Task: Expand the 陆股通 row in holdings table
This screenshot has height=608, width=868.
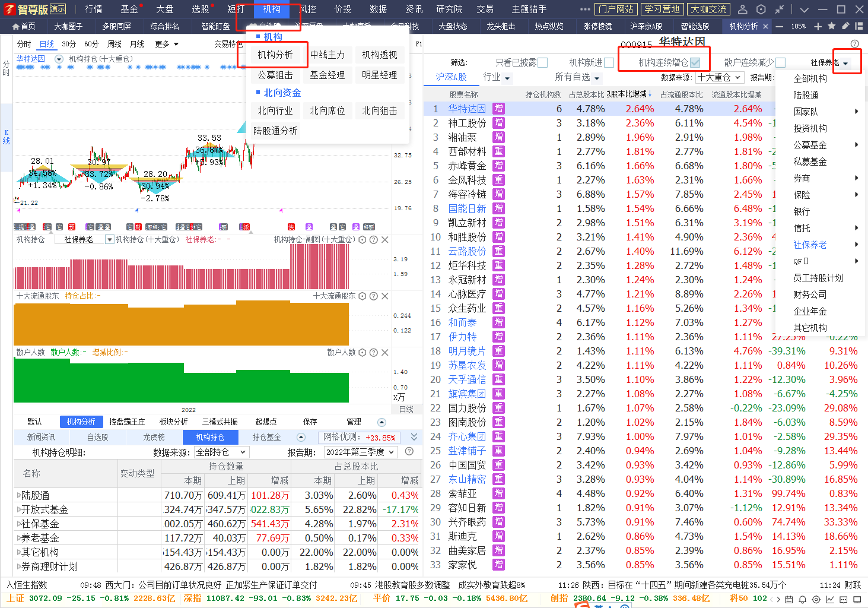Action: click(18, 495)
